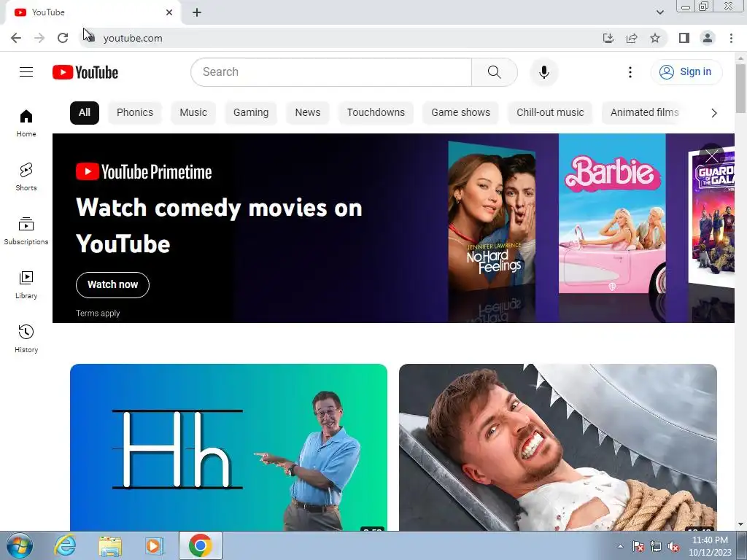Select the News chip
The height and width of the screenshot is (560, 747).
pyautogui.click(x=308, y=113)
